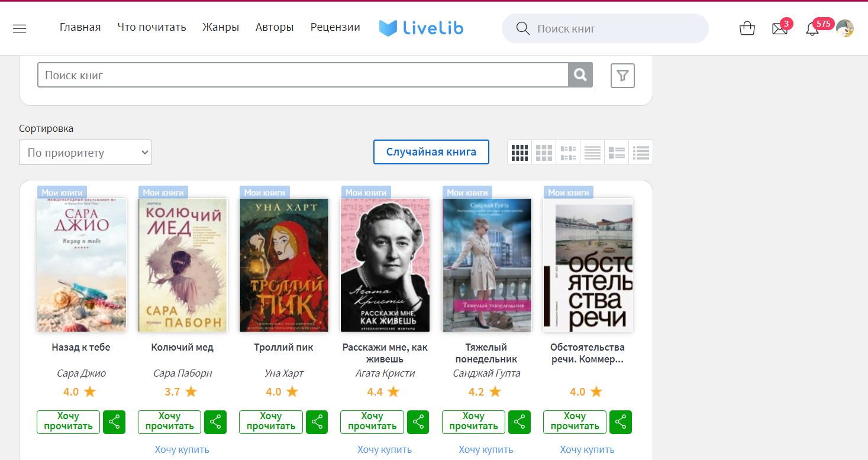The height and width of the screenshot is (460, 868).
Task: Open author link Агата Кристи
Action: tap(385, 374)
